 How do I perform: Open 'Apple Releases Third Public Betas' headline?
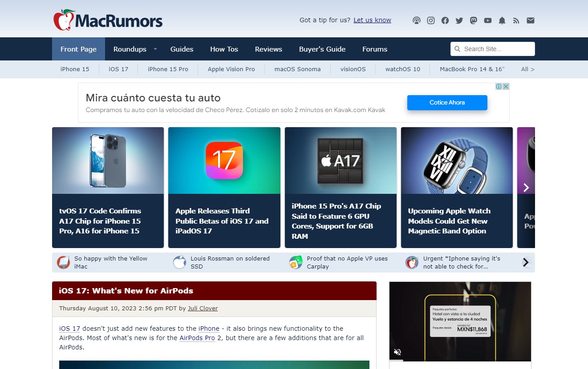pyautogui.click(x=222, y=221)
